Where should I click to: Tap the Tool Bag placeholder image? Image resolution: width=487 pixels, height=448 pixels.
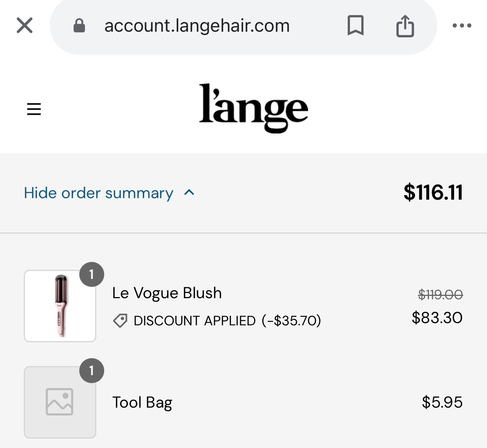point(60,402)
